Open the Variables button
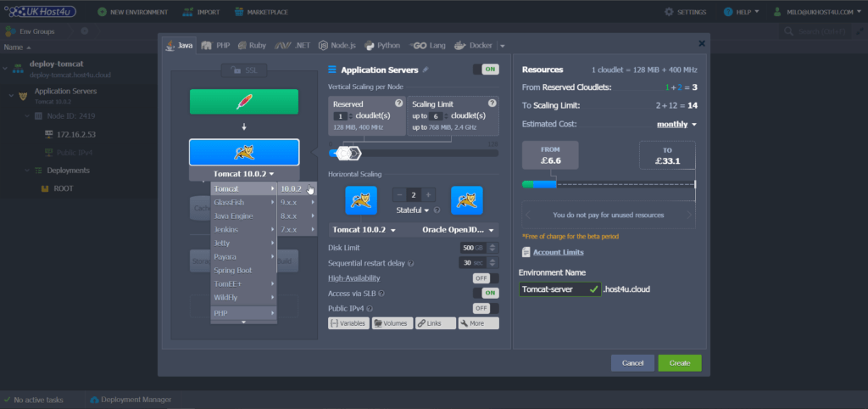 (348, 323)
